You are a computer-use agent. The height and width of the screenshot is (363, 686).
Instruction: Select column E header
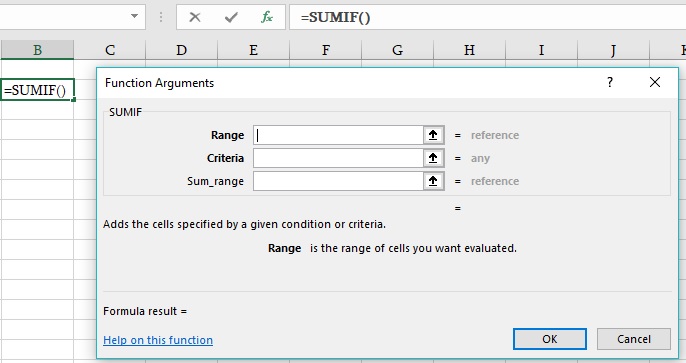(253, 50)
